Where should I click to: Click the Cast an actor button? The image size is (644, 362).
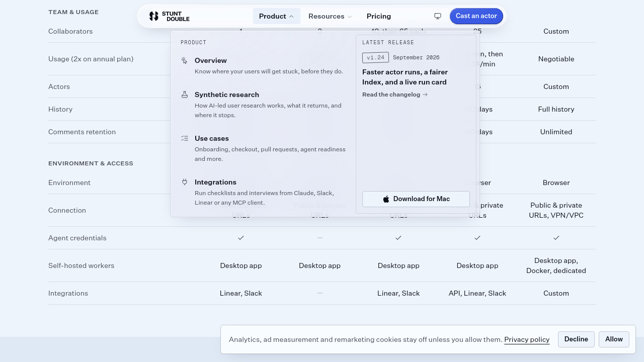pos(476,16)
